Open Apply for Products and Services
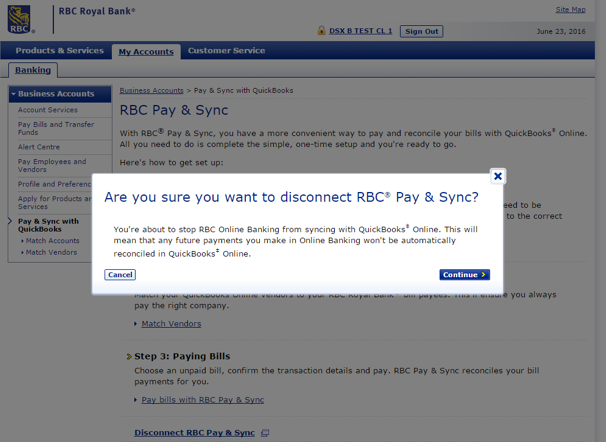The height and width of the screenshot is (442, 606). 54,202
